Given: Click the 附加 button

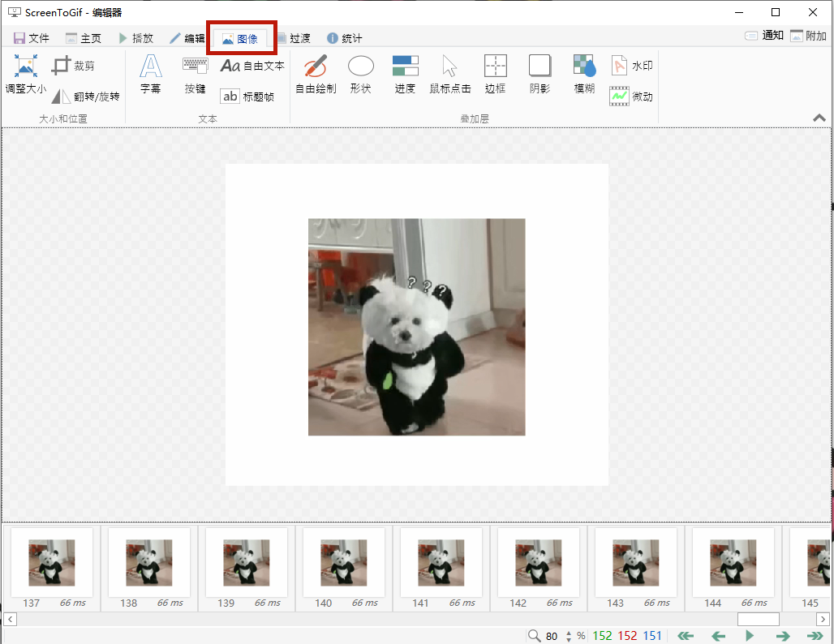Looking at the screenshot, I should click(x=808, y=36).
